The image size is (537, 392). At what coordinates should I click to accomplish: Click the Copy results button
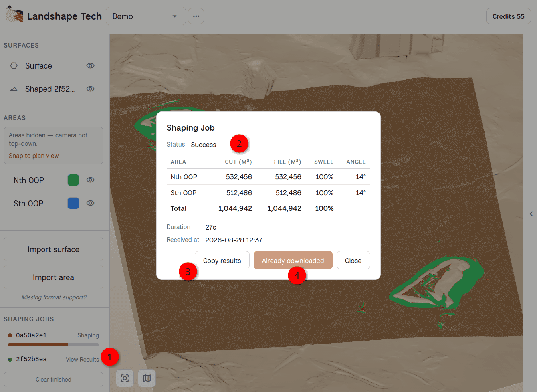tap(222, 261)
